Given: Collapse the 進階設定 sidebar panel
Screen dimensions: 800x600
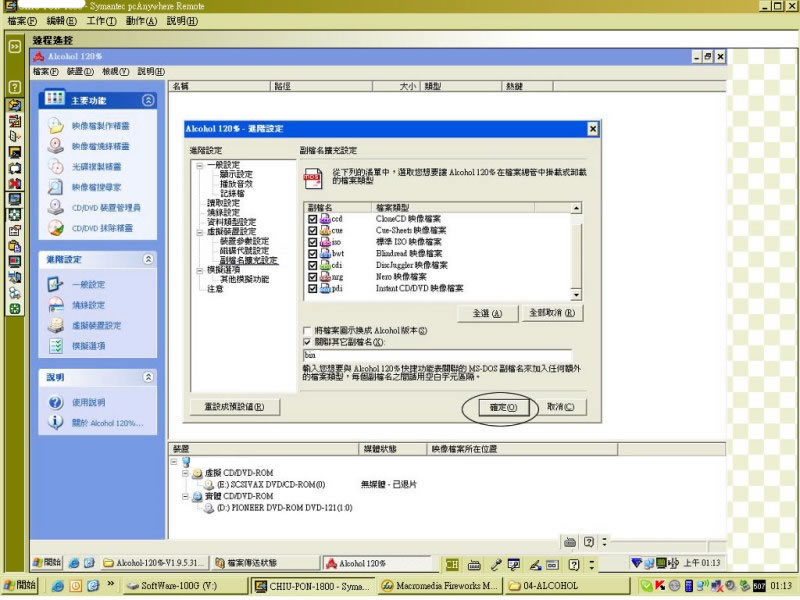Looking at the screenshot, I should [x=148, y=259].
